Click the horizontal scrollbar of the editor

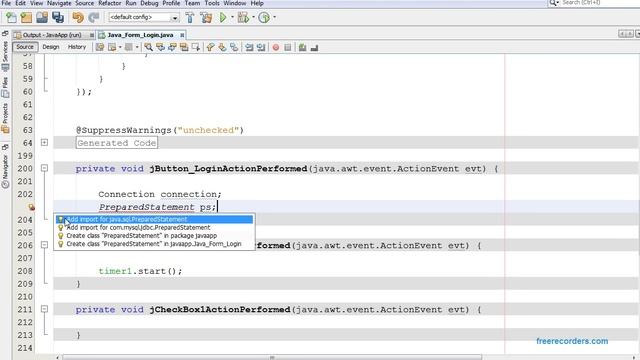tap(272, 357)
